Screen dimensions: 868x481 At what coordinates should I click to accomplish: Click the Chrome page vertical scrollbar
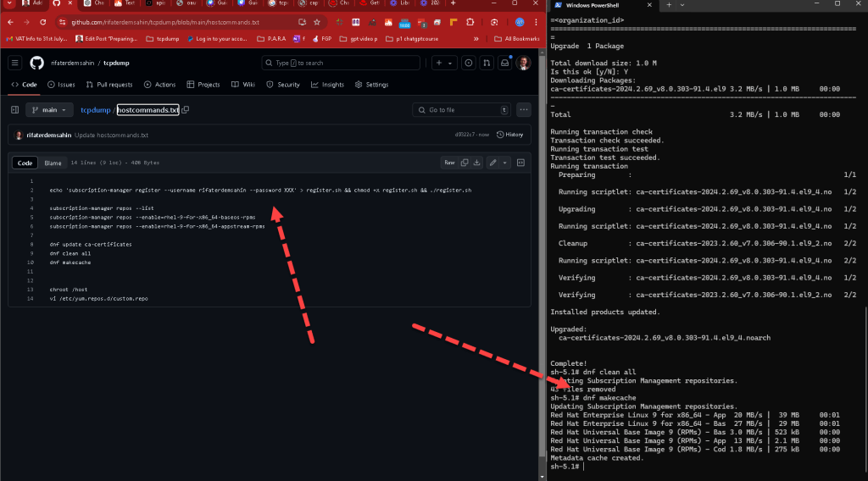(542, 264)
